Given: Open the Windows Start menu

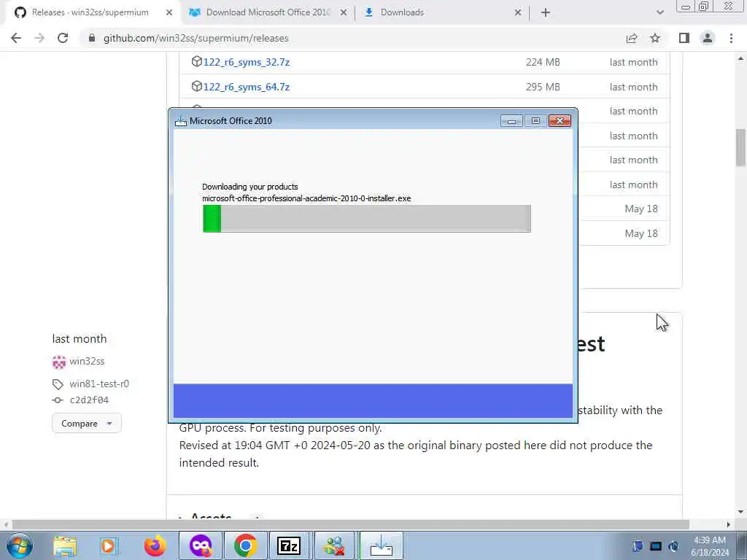Looking at the screenshot, I should (20, 545).
